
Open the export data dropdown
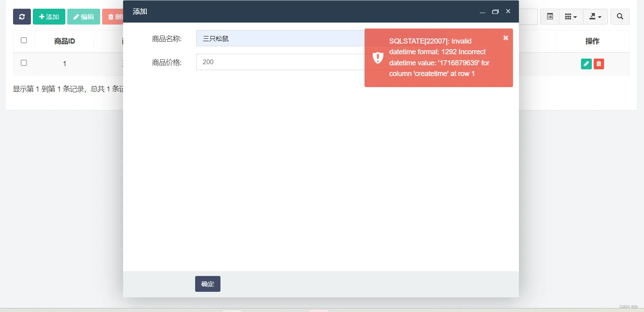[x=595, y=17]
